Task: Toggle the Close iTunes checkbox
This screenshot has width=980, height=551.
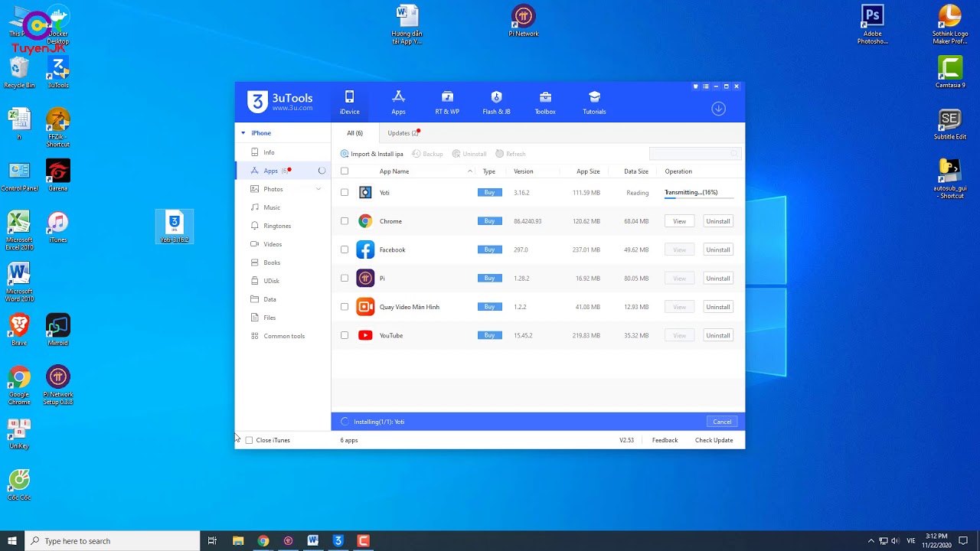Action: click(x=249, y=440)
